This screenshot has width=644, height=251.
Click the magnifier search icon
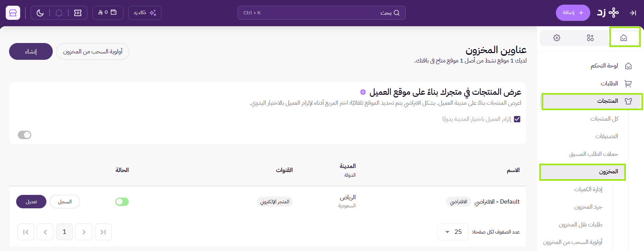397,13
